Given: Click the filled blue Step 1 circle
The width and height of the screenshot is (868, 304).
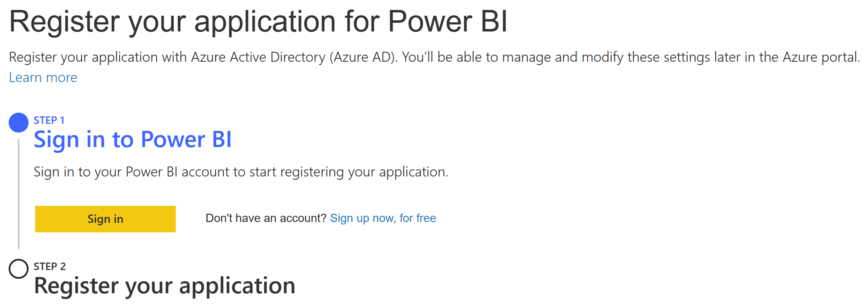Looking at the screenshot, I should (x=19, y=123).
